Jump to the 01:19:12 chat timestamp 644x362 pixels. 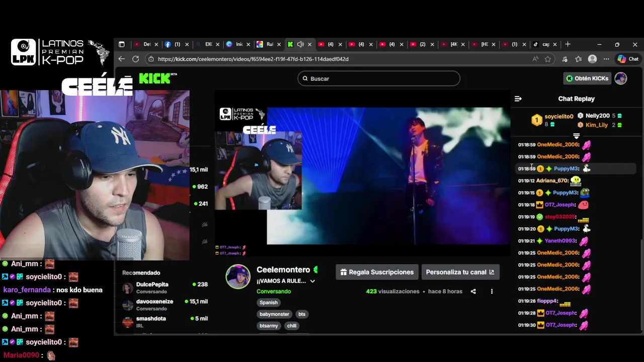click(526, 180)
